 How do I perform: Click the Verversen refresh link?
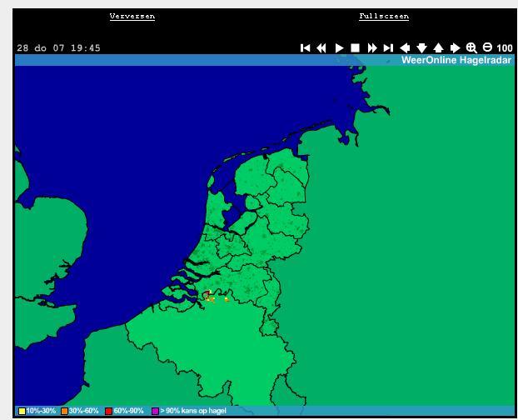coord(132,16)
